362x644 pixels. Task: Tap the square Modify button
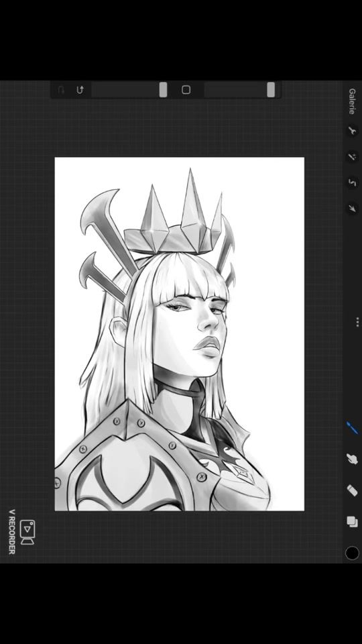[186, 89]
